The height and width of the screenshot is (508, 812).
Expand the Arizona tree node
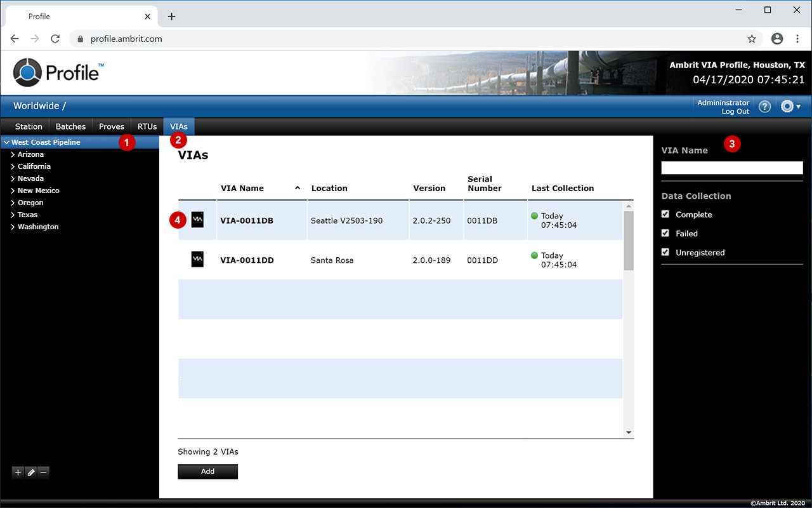coord(13,154)
